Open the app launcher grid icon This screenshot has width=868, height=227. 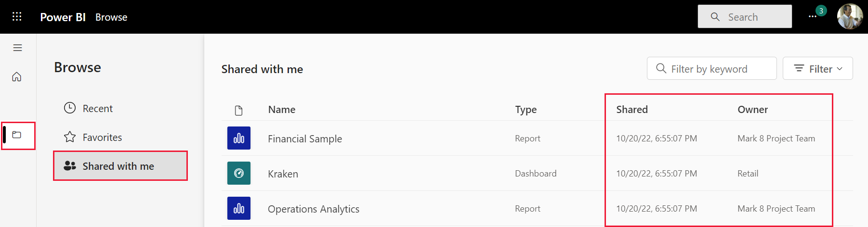pos(17,17)
